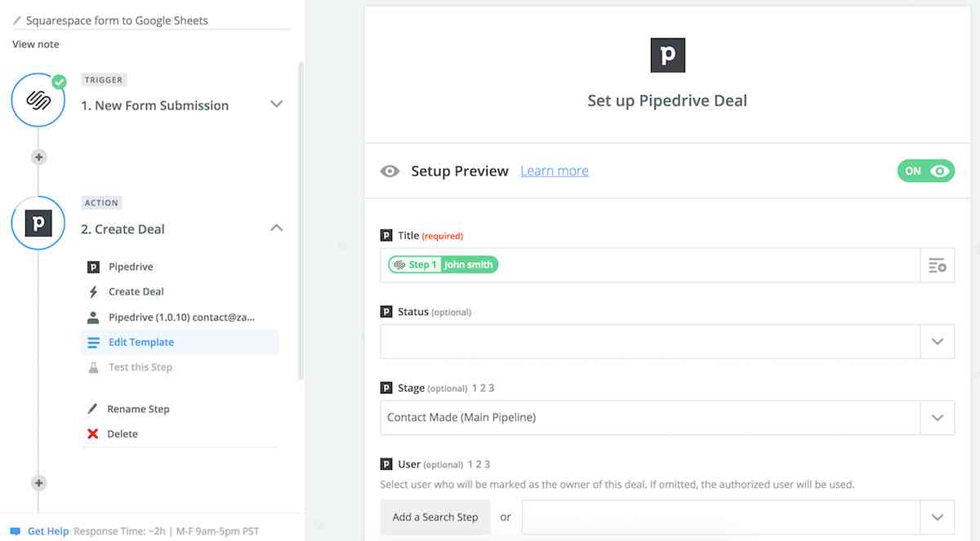This screenshot has width=980, height=541.
Task: Click the Pipedrive action step icon
Action: pyautogui.click(x=38, y=223)
